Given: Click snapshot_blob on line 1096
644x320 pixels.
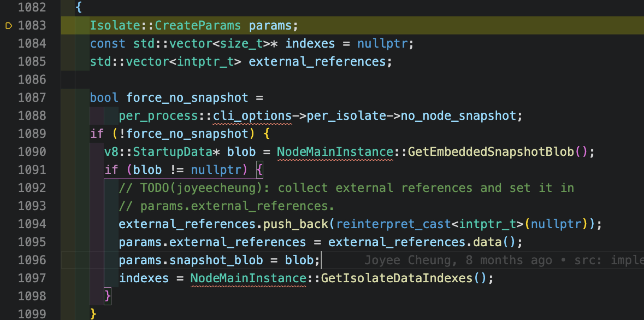Looking at the screenshot, I should click(x=216, y=260).
